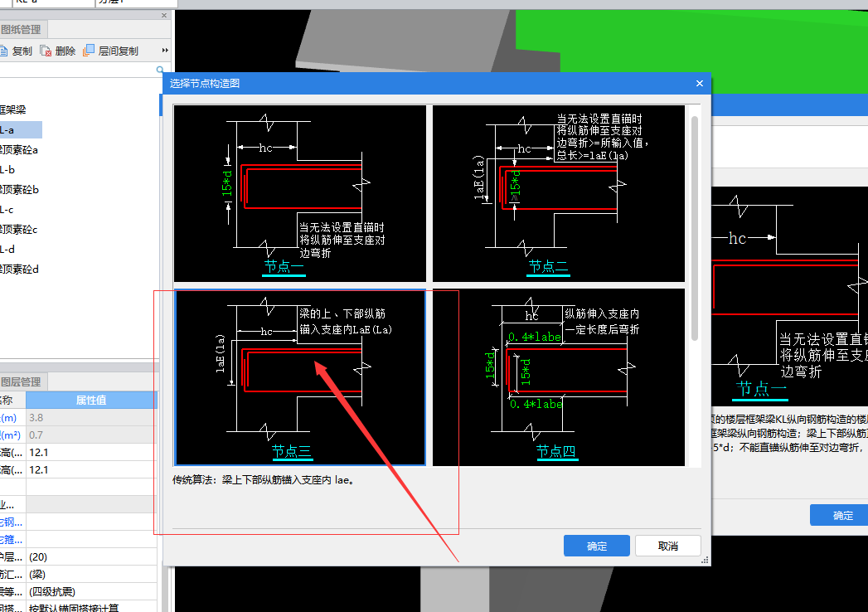Open the 图层管理 tab

pos(22,381)
